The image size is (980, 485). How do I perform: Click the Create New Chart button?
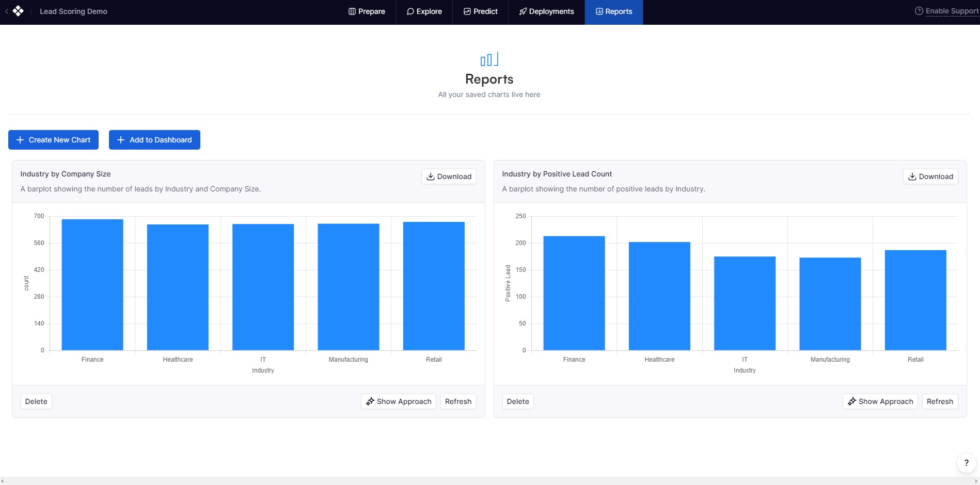click(x=53, y=140)
